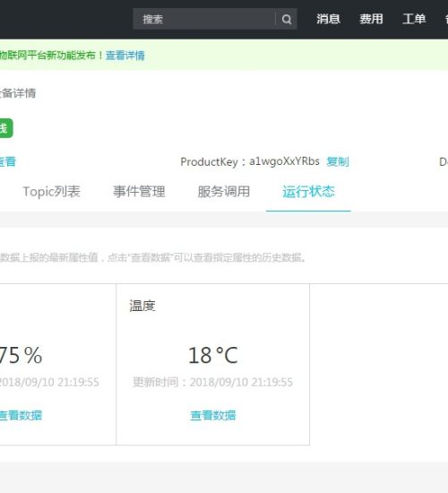Image resolution: width=448 pixels, height=493 pixels.
Task: Open 查看数据 for the 温度 card
Action: (x=213, y=415)
